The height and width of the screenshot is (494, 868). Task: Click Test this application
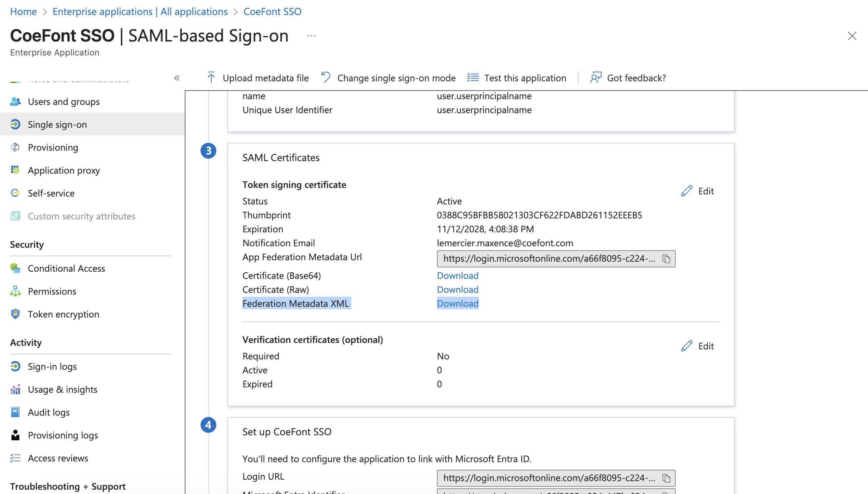(517, 78)
